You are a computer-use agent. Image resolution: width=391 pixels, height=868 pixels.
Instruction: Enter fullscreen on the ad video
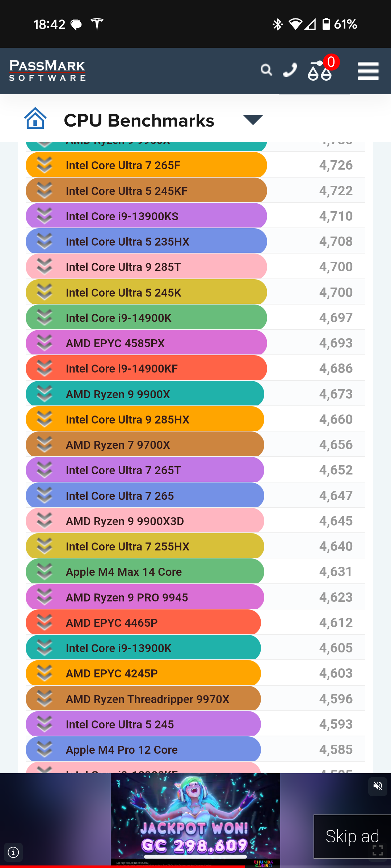click(x=378, y=850)
